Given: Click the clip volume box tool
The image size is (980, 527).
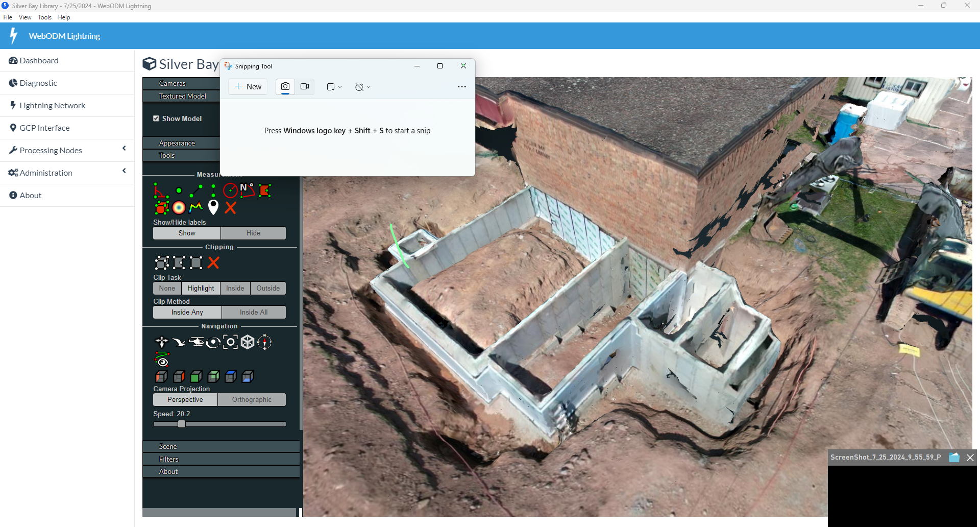Looking at the screenshot, I should pos(161,263).
